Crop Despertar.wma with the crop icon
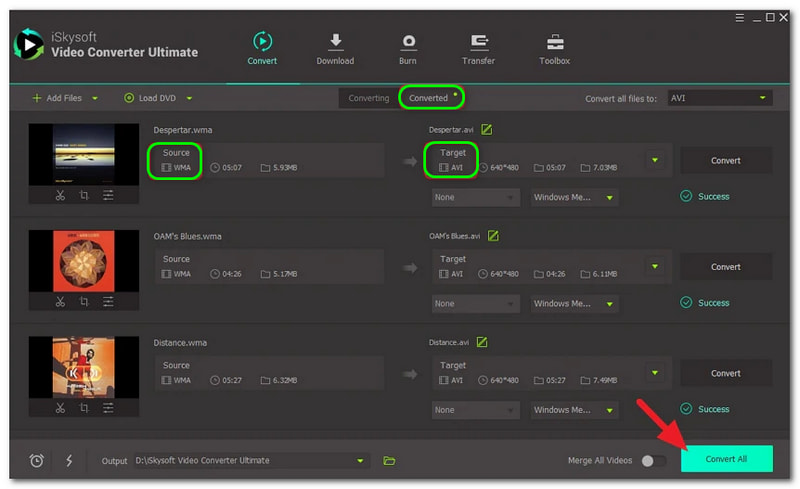Viewport: 800px width, 489px height. click(84, 195)
